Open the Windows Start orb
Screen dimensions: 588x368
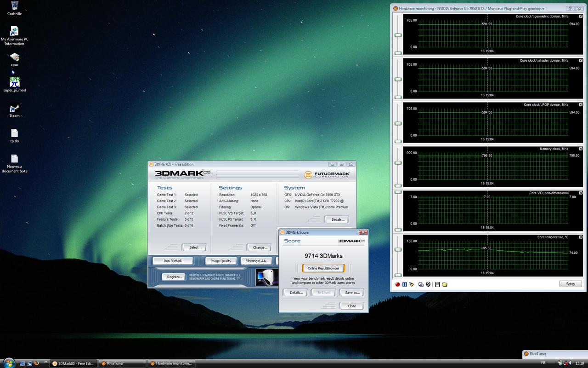8,362
